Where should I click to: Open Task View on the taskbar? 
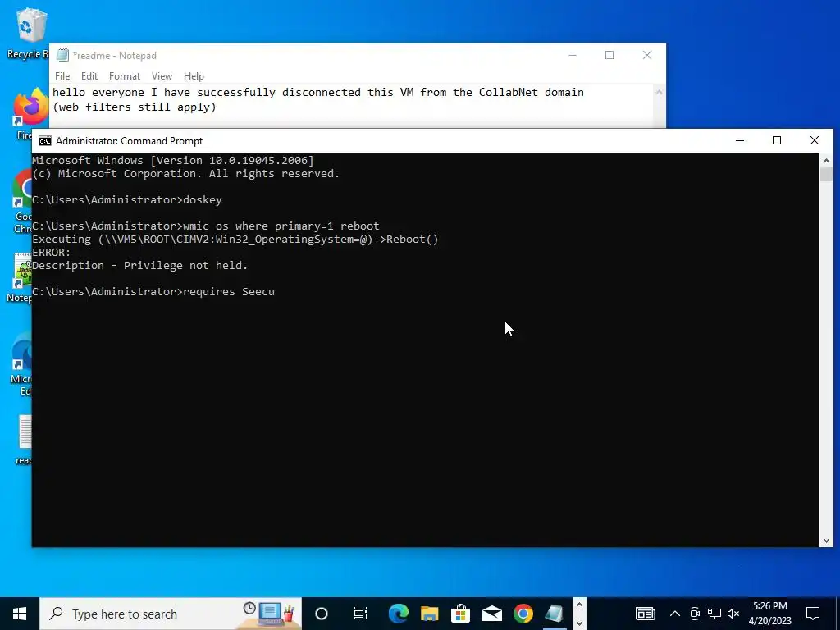click(x=361, y=614)
